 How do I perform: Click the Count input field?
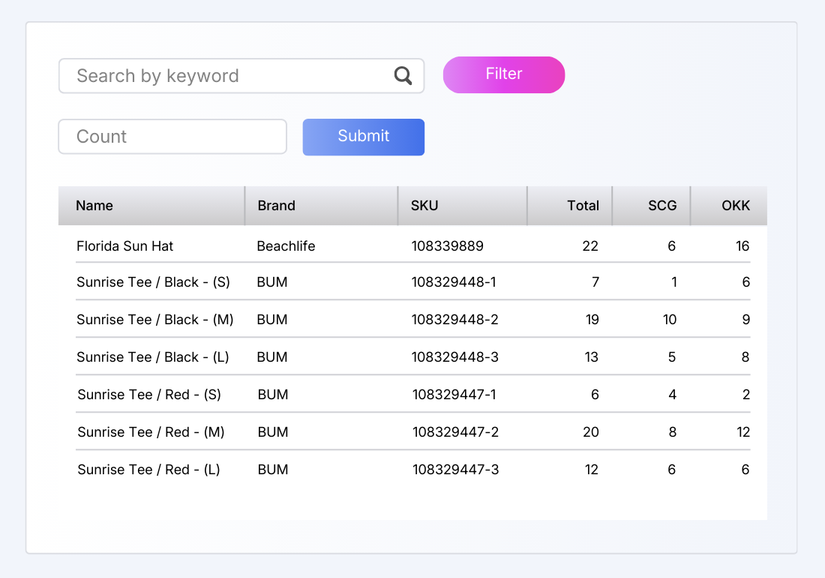coord(170,136)
